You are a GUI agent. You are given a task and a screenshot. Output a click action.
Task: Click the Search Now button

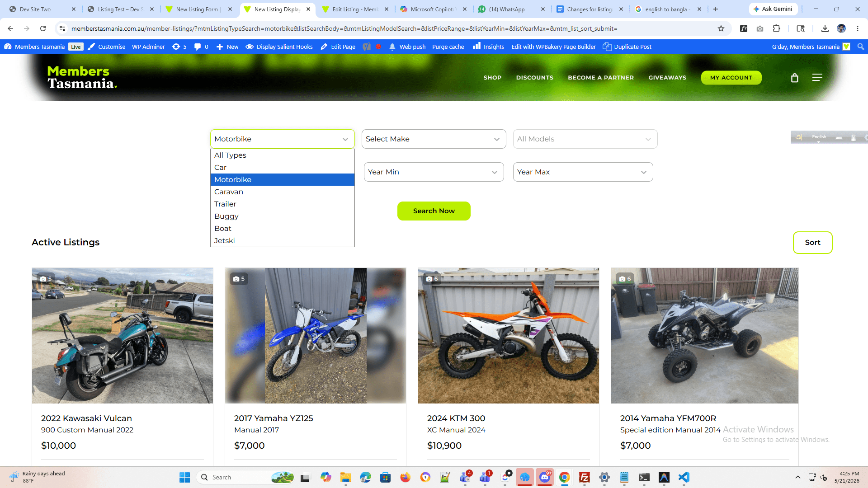434,211
